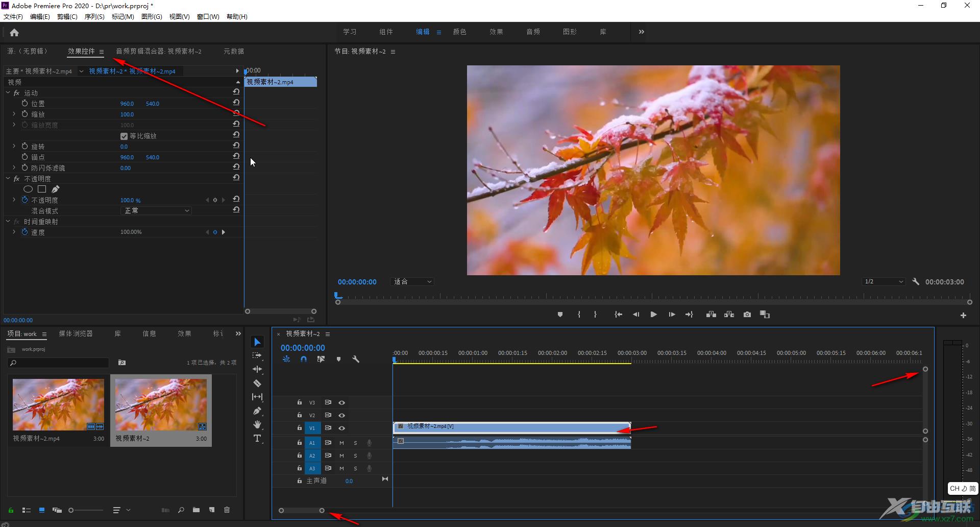Open the 文件(F) menu
The height and width of the screenshot is (527, 980).
13,16
